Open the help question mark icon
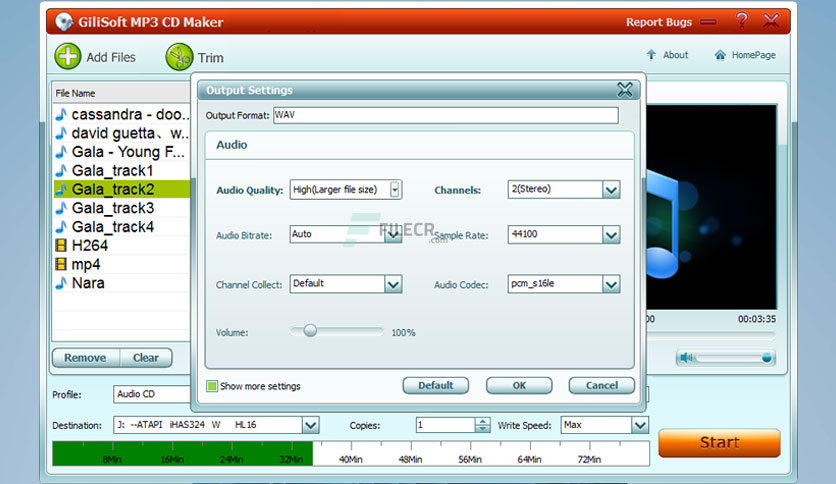The image size is (836, 484). 741,21
